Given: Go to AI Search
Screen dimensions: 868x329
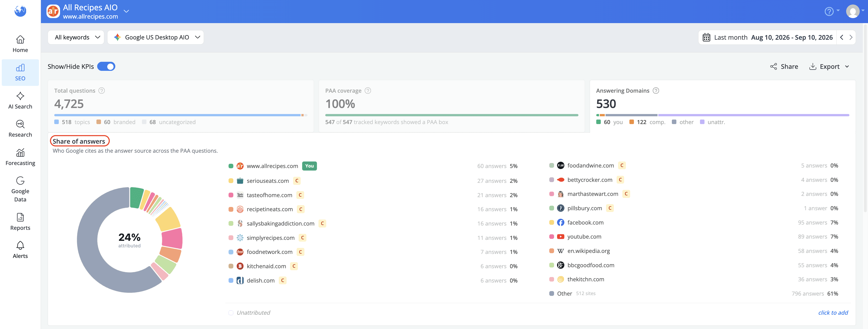Looking at the screenshot, I should pos(20,100).
